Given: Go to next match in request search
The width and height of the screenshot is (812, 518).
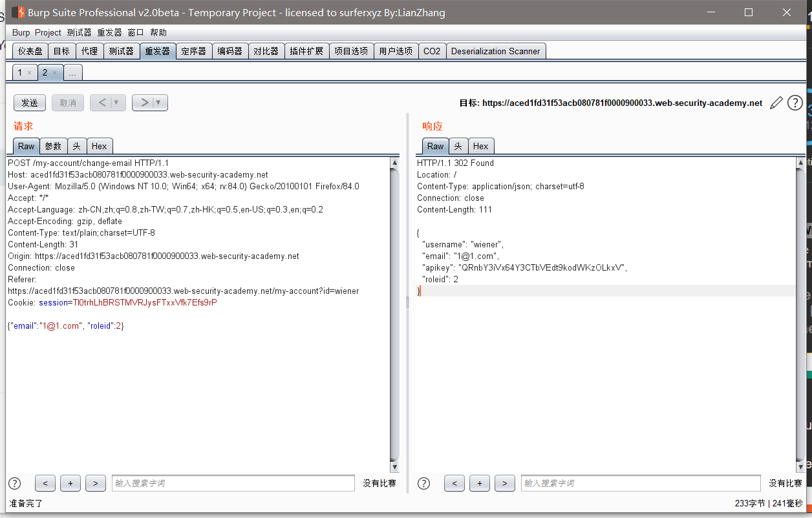Looking at the screenshot, I should 96,483.
